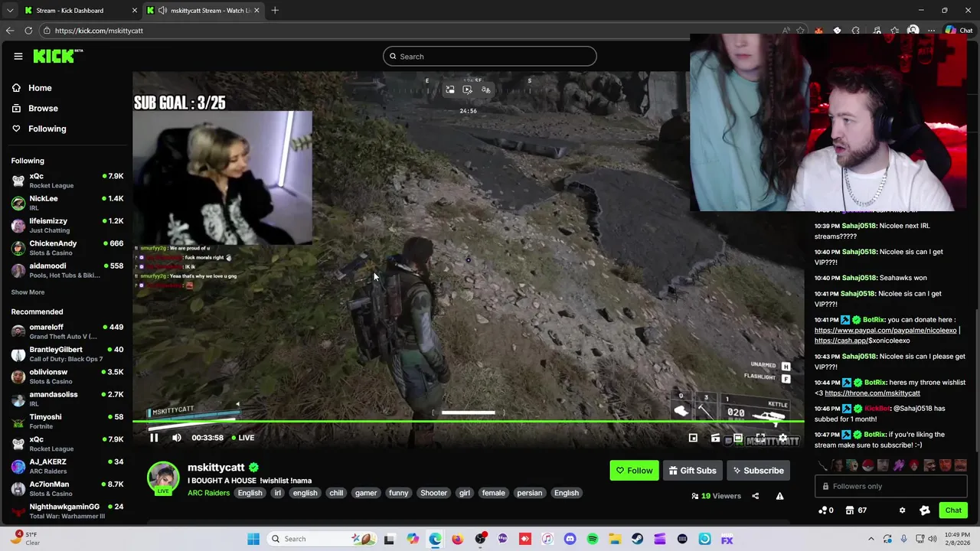Open the PayPal donation link in chat
980x551 pixels.
tap(885, 331)
